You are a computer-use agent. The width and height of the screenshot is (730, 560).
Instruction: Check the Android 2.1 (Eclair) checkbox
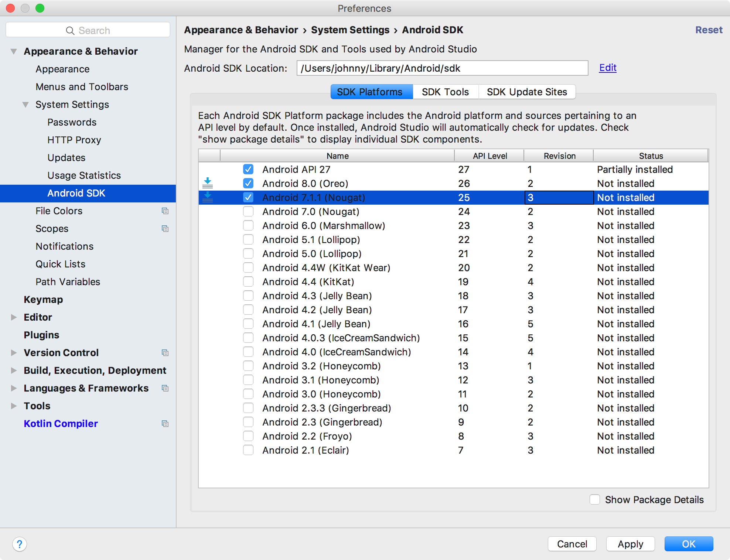click(248, 450)
